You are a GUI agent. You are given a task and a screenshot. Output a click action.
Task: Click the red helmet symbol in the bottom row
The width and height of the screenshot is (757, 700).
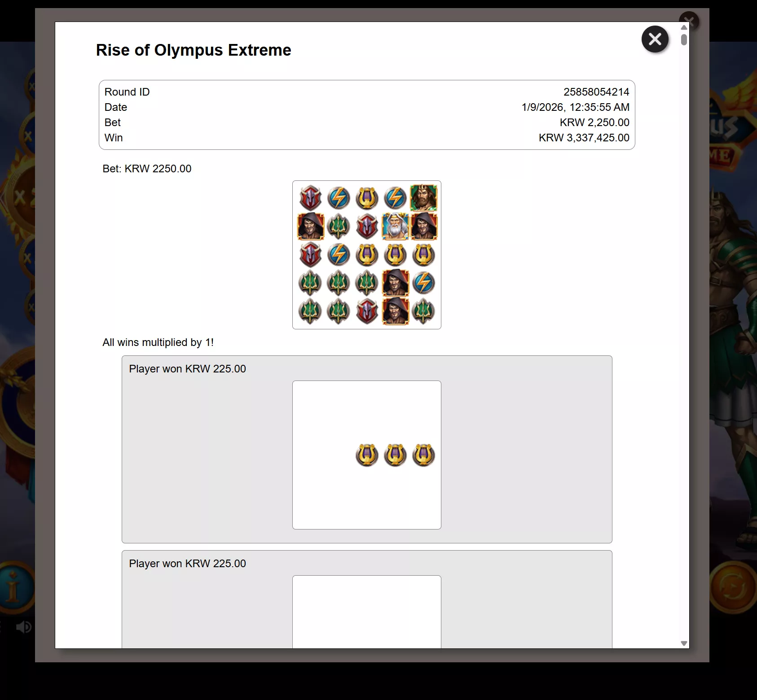(x=367, y=311)
